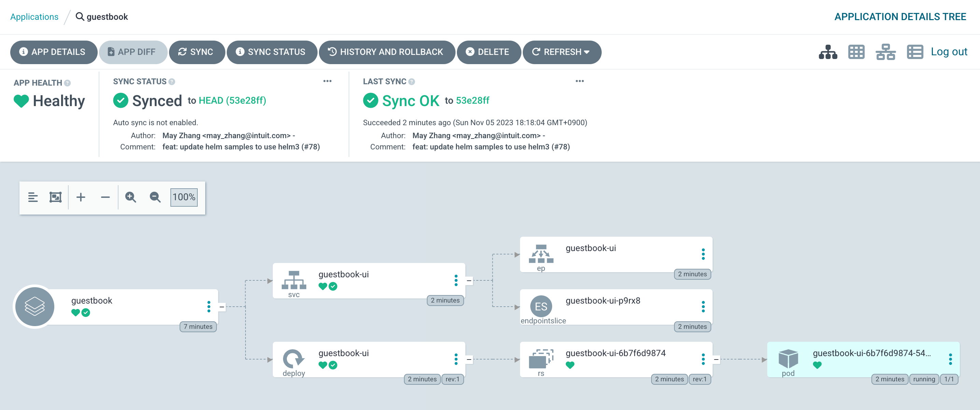Image resolution: width=980 pixels, height=410 pixels.
Task: Collapse all nodes with minus icon
Action: point(105,197)
